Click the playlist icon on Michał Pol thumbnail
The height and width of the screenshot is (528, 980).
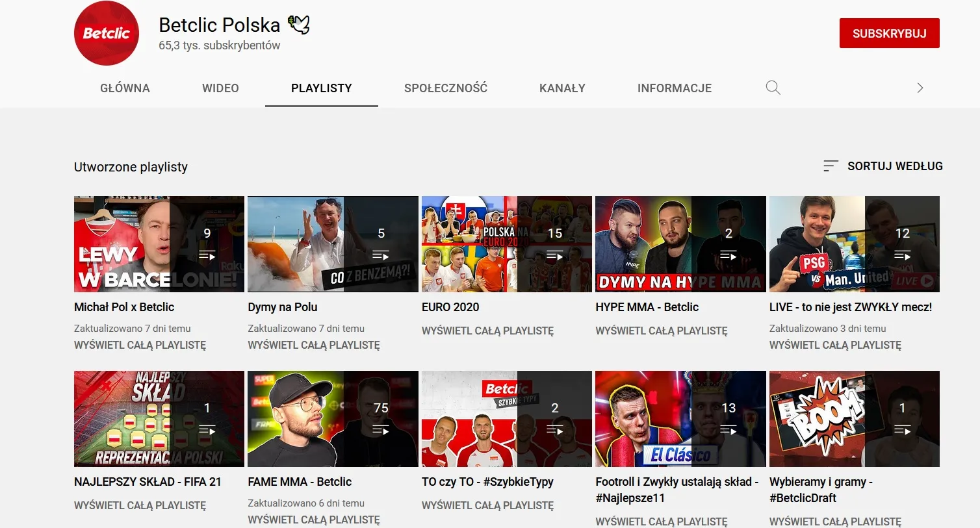207,255
